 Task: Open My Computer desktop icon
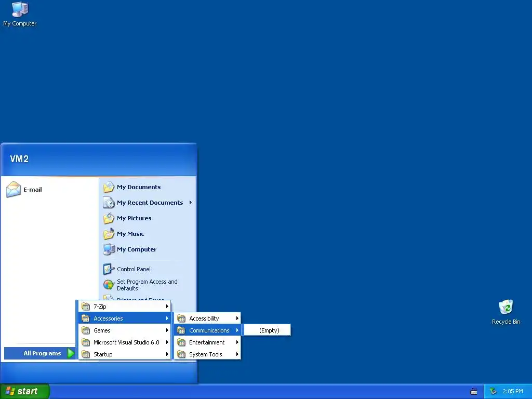coord(20,14)
